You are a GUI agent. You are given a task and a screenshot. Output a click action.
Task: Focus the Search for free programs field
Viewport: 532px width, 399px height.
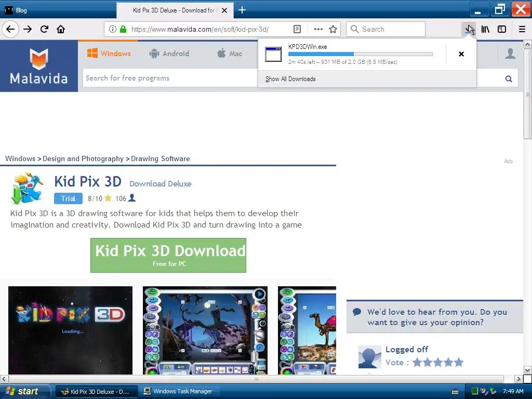point(170,78)
